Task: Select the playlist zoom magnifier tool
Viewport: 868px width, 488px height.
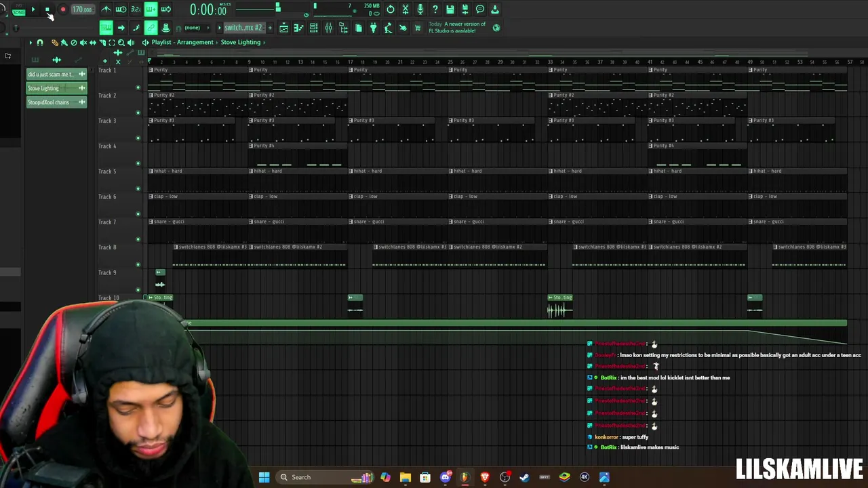Action: coord(121,43)
